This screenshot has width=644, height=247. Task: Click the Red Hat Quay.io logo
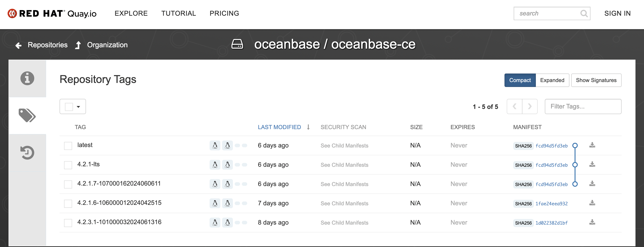click(52, 13)
